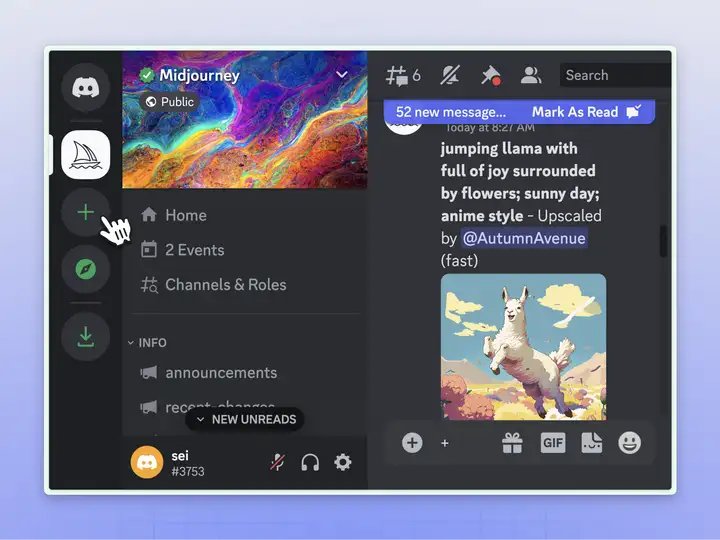Jump to the 52 new messages

click(x=451, y=112)
